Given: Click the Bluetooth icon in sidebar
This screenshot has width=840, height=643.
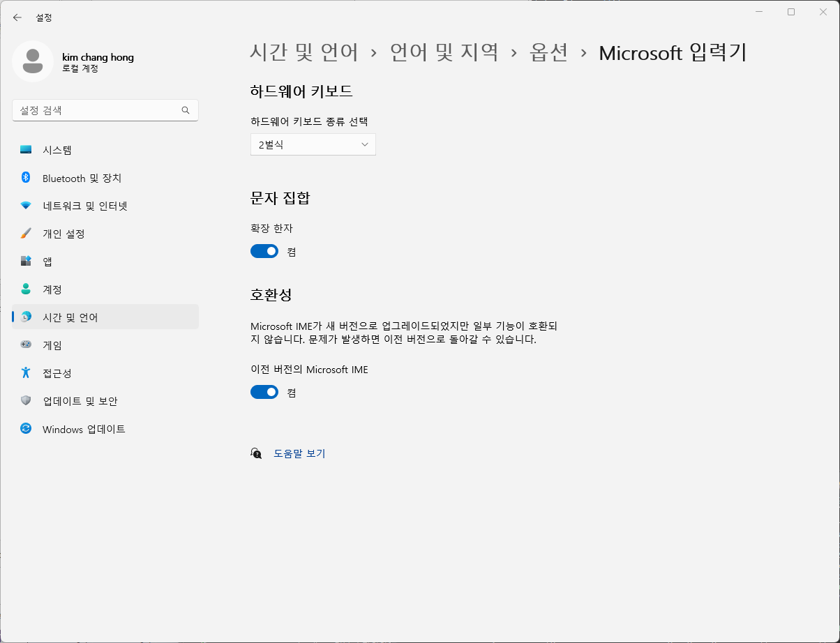Looking at the screenshot, I should (26, 178).
